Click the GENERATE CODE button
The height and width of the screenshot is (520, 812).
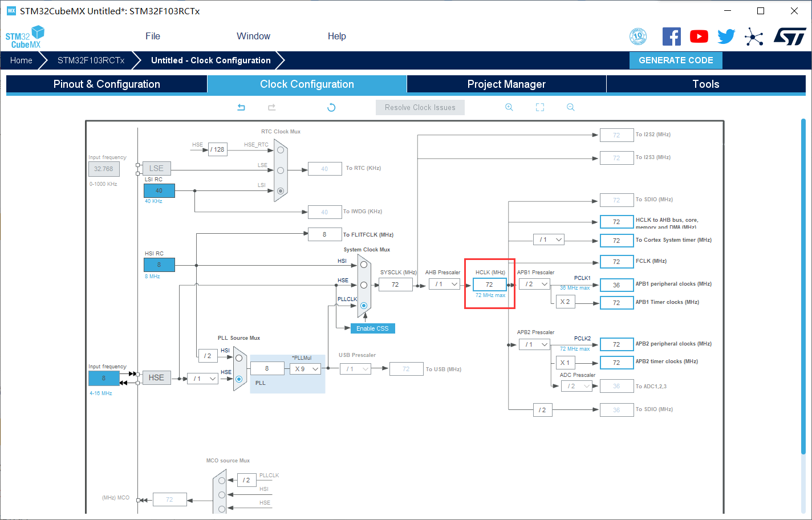point(676,60)
